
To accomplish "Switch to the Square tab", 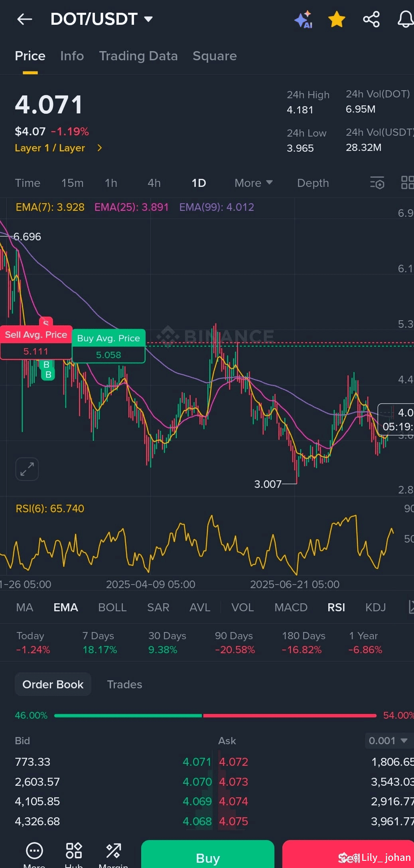I will tap(215, 56).
